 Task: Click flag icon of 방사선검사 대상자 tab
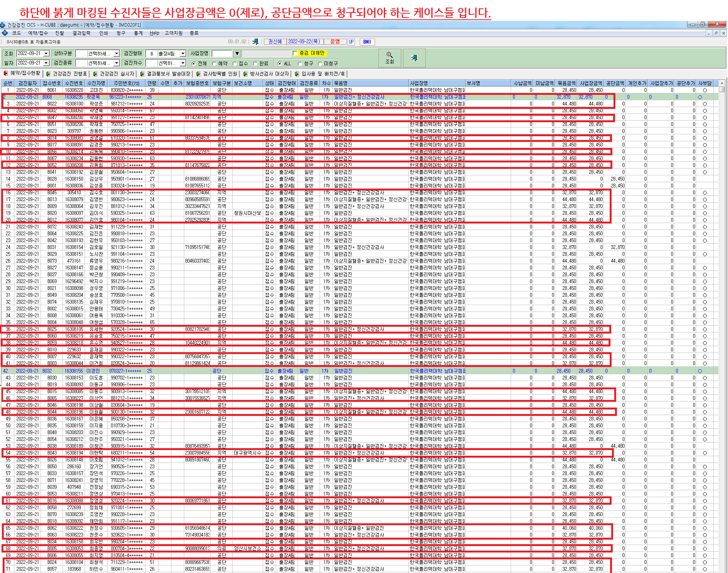pos(245,74)
